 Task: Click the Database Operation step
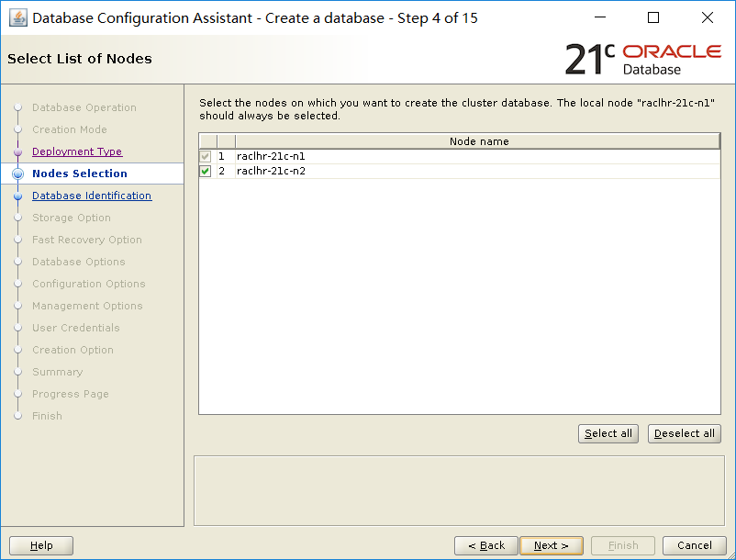[x=84, y=107]
